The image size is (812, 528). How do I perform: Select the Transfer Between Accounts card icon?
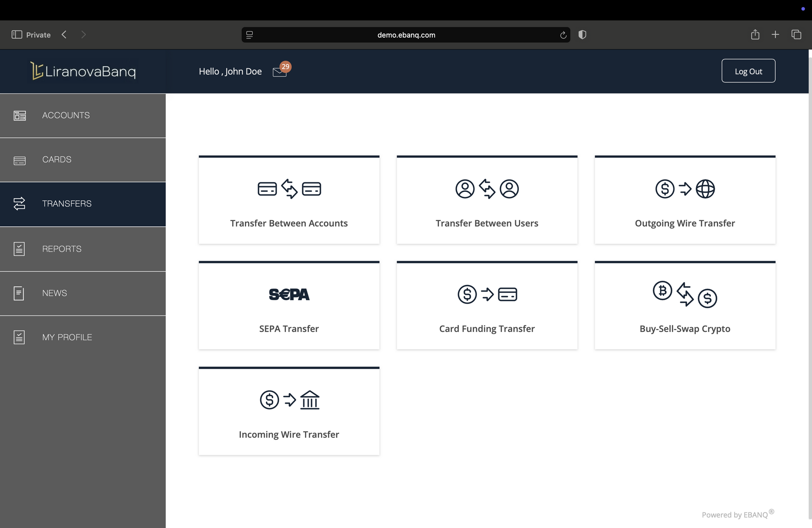pos(289,189)
